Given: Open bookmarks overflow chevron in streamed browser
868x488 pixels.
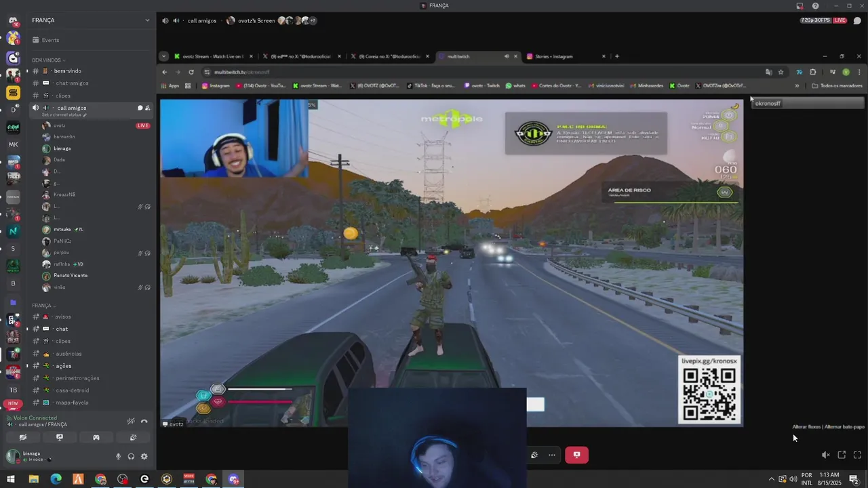Looking at the screenshot, I should point(797,86).
